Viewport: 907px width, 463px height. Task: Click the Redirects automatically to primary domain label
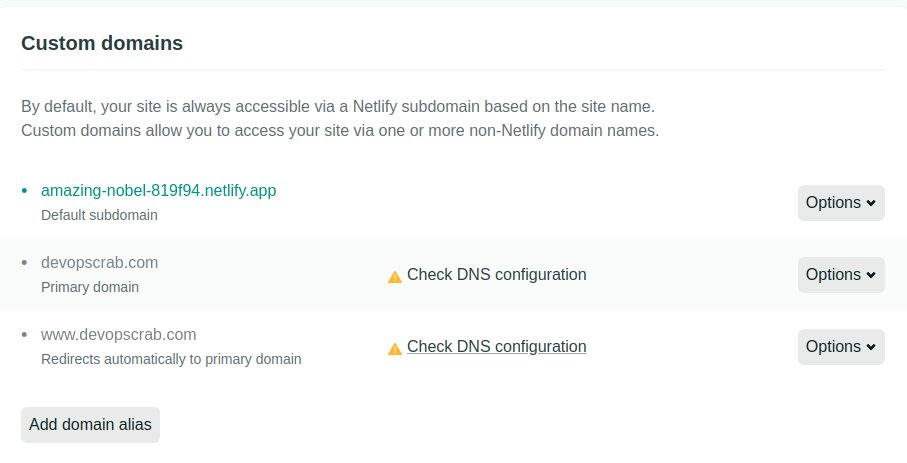(171, 359)
